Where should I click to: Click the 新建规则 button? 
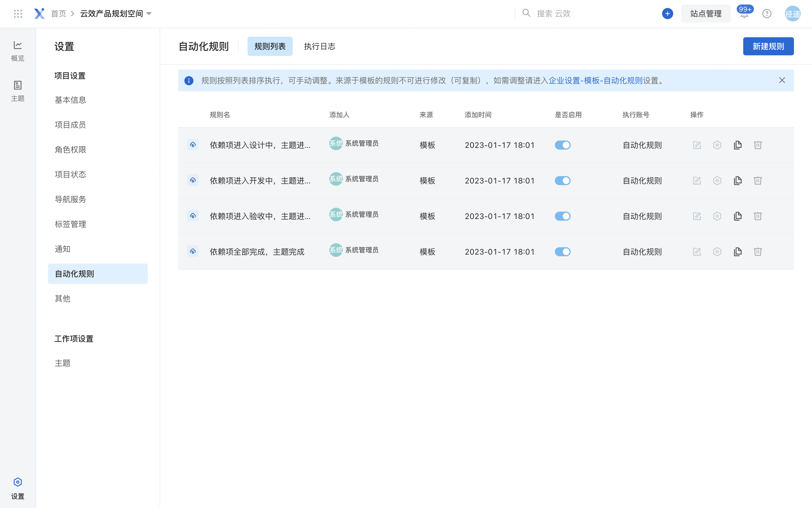click(x=768, y=46)
